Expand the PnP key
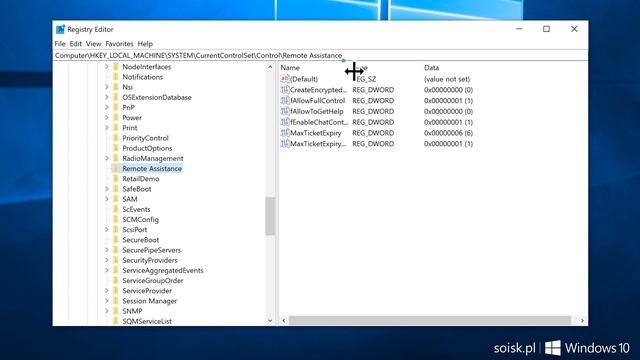Image resolution: width=640 pixels, height=360 pixels. (x=107, y=107)
